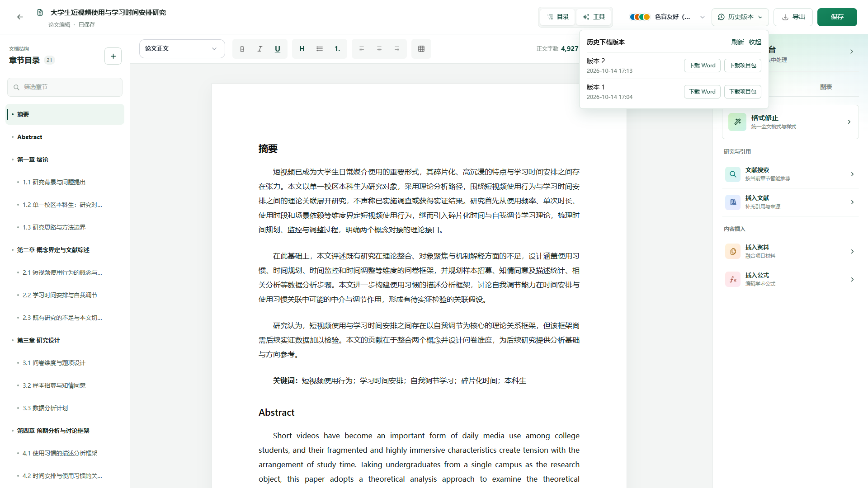Insert a numbered list

(x=337, y=49)
